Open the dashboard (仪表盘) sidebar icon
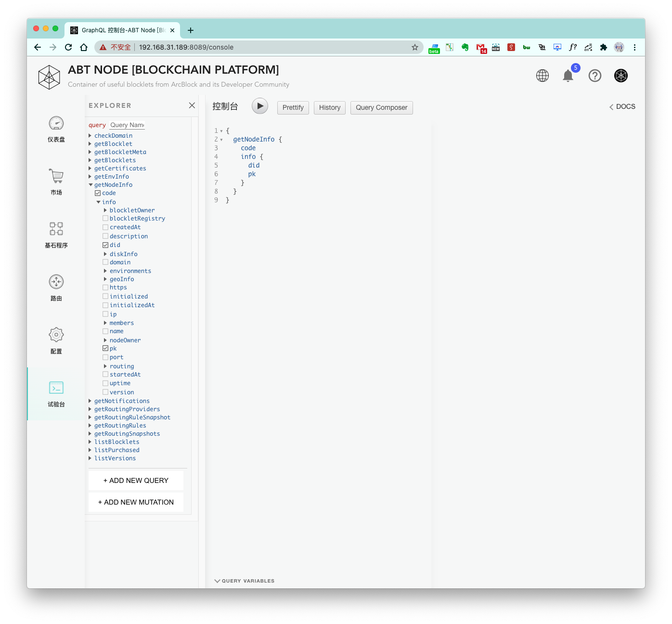 (56, 124)
